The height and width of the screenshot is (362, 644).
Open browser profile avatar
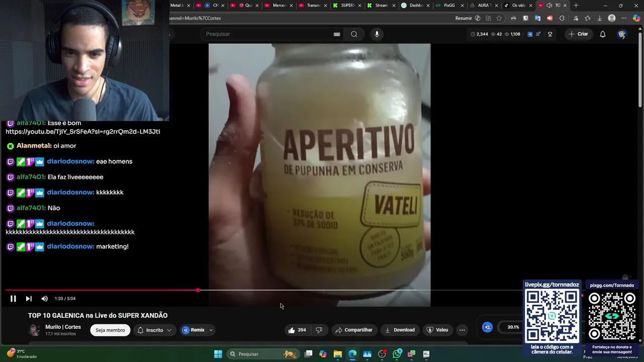[x=612, y=19]
